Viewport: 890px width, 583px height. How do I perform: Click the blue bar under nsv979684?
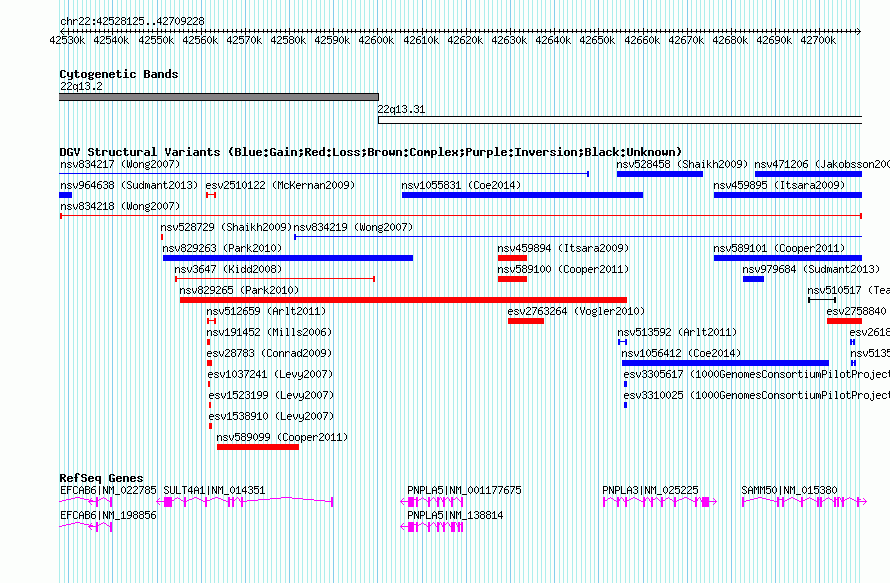pos(753,279)
